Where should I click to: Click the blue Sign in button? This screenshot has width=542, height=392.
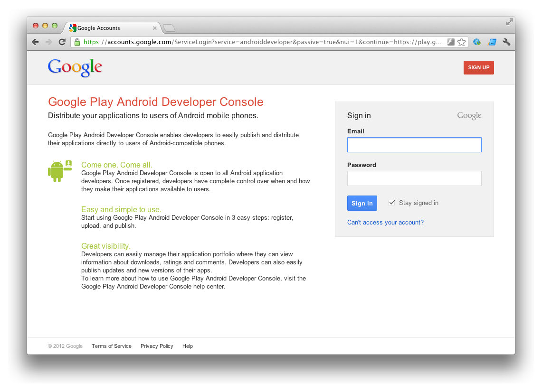pyautogui.click(x=362, y=203)
